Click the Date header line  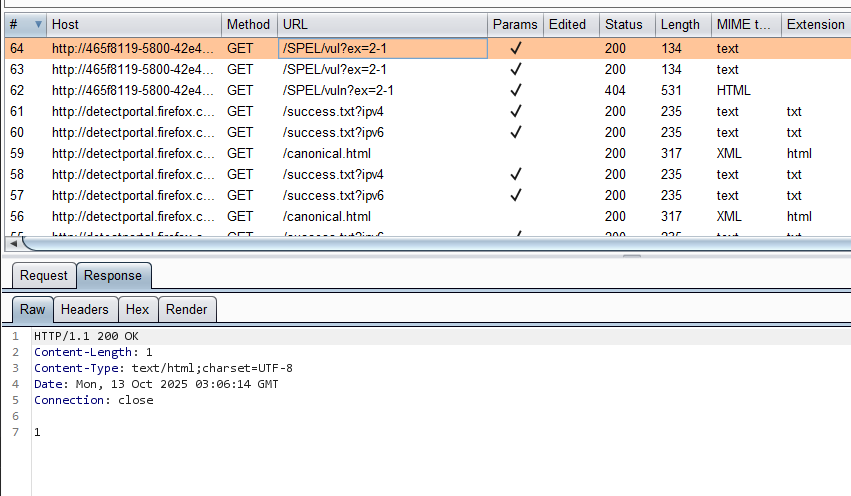coord(156,384)
